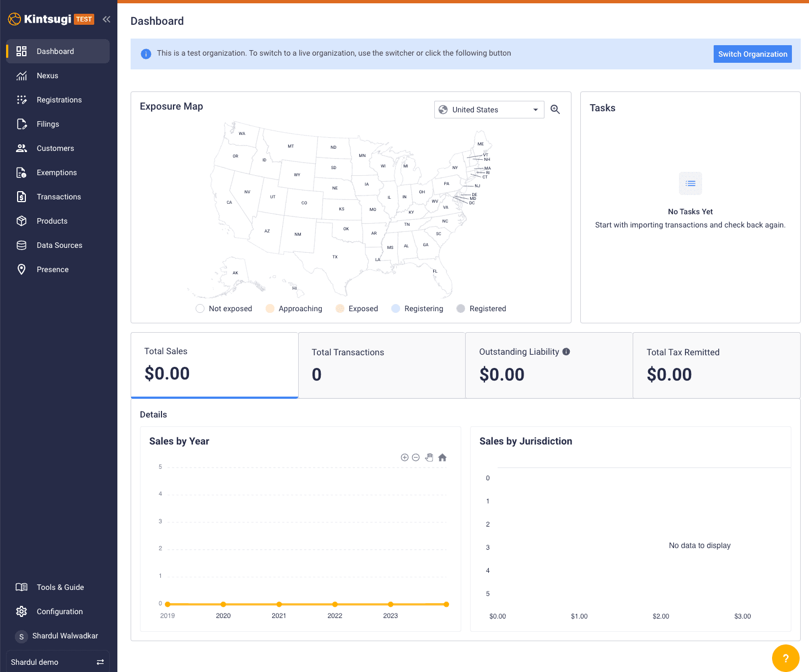
Task: Click the organization switcher arrows icon
Action: tap(100, 662)
